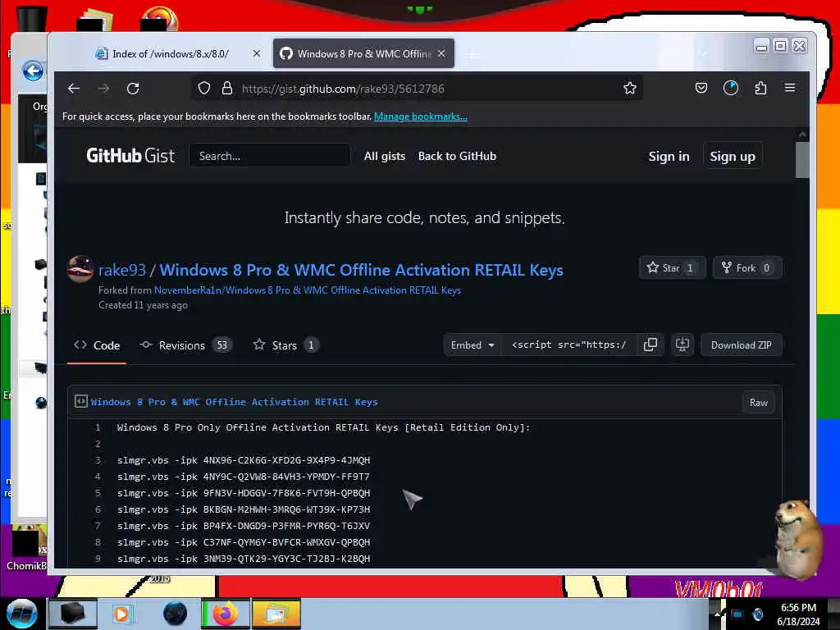Open Firefox from the taskbar
The height and width of the screenshot is (630, 840).
[226, 614]
